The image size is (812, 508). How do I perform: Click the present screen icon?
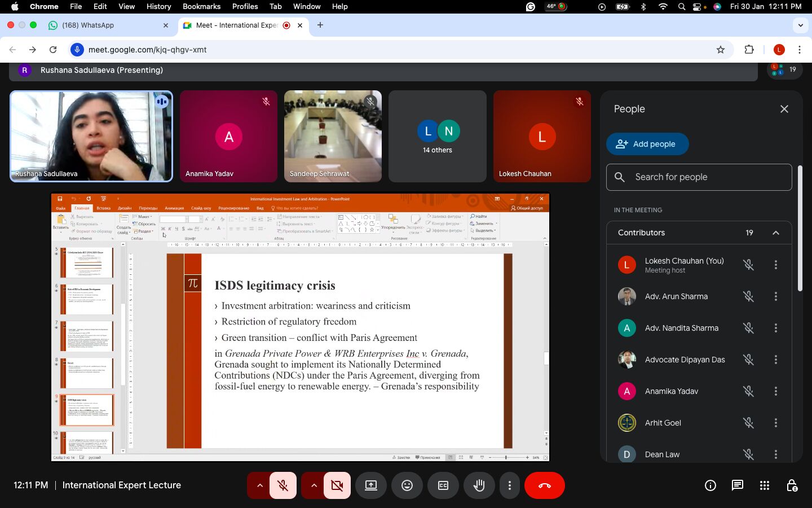371,485
